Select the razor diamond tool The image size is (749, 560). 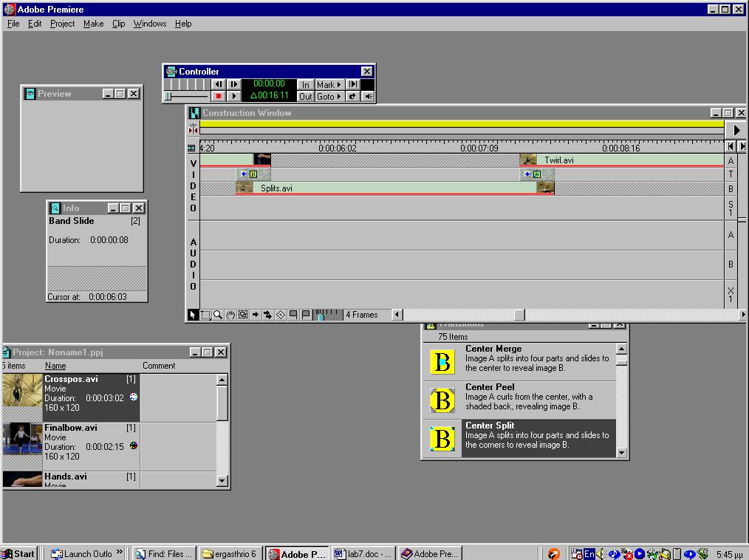[281, 315]
